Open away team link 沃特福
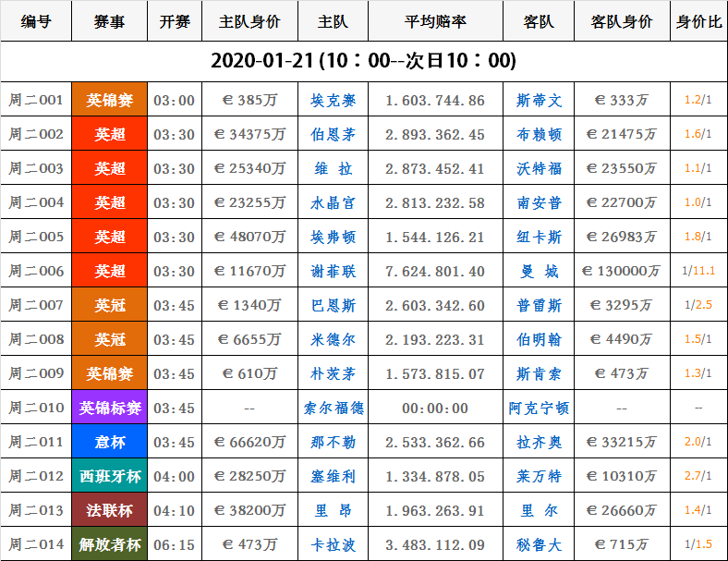The height and width of the screenshot is (561, 728). pyautogui.click(x=539, y=168)
